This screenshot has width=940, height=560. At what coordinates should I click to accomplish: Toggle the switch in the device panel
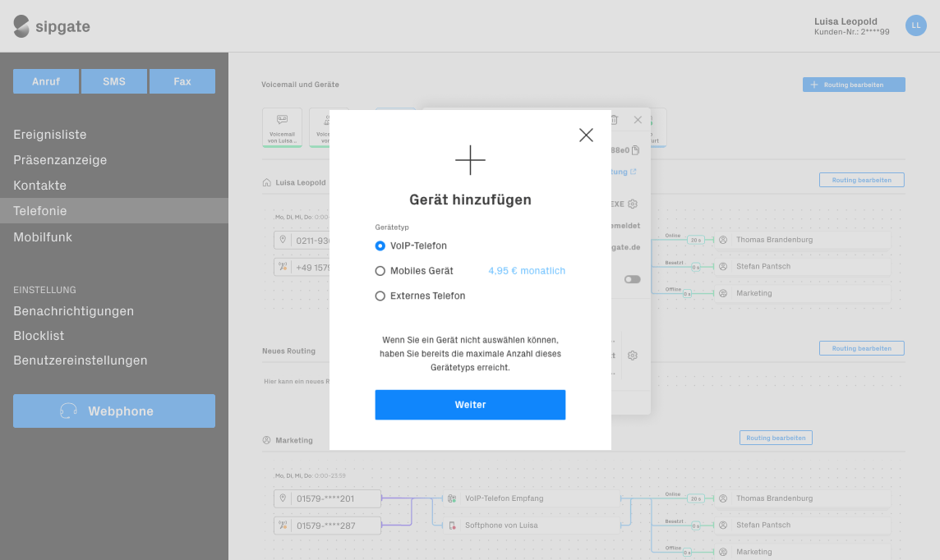(633, 280)
